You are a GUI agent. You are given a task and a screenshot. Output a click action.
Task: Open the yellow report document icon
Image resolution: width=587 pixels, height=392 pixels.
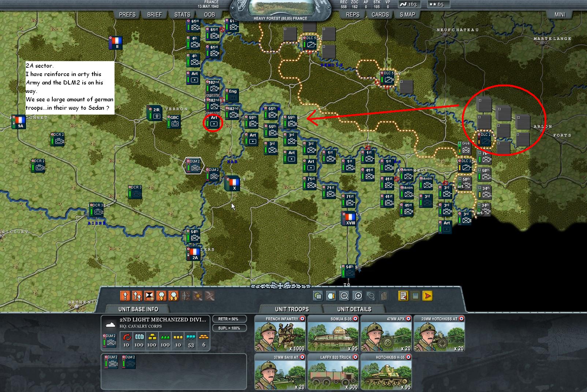coord(403,296)
